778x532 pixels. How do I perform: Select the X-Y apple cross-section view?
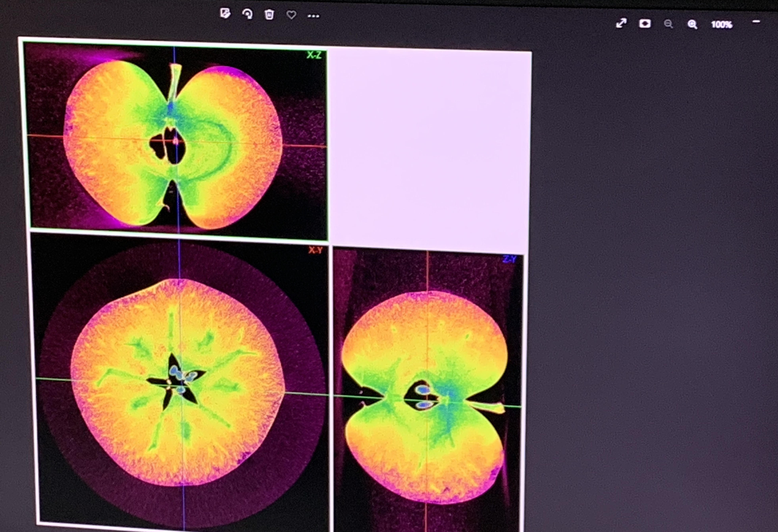click(x=181, y=382)
